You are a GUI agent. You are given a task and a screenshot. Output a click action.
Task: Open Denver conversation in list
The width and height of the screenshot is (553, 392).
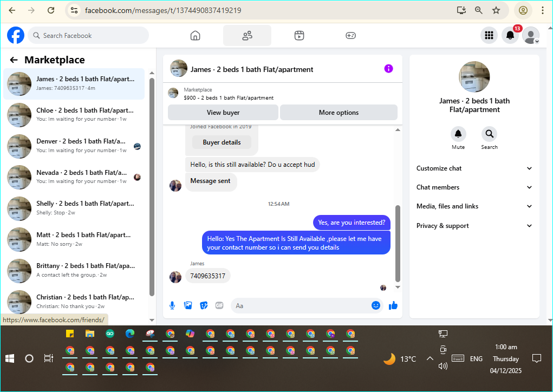point(74,146)
